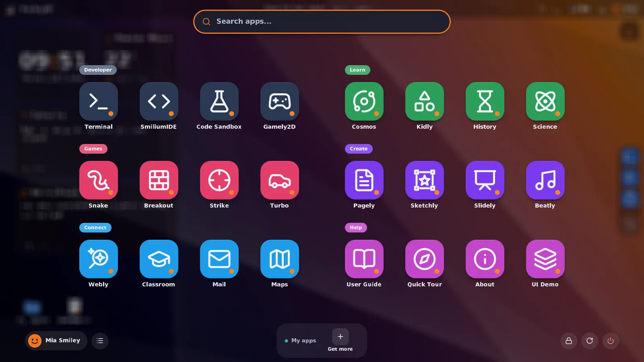Viewport: 644px width, 362px height.
Task: Select the Help category tag
Action: (x=356, y=228)
